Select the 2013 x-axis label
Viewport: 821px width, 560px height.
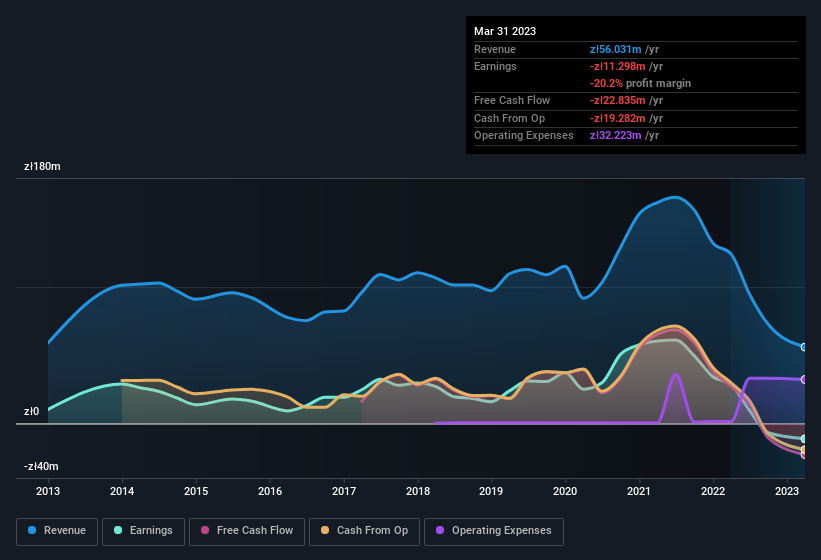pyautogui.click(x=48, y=491)
